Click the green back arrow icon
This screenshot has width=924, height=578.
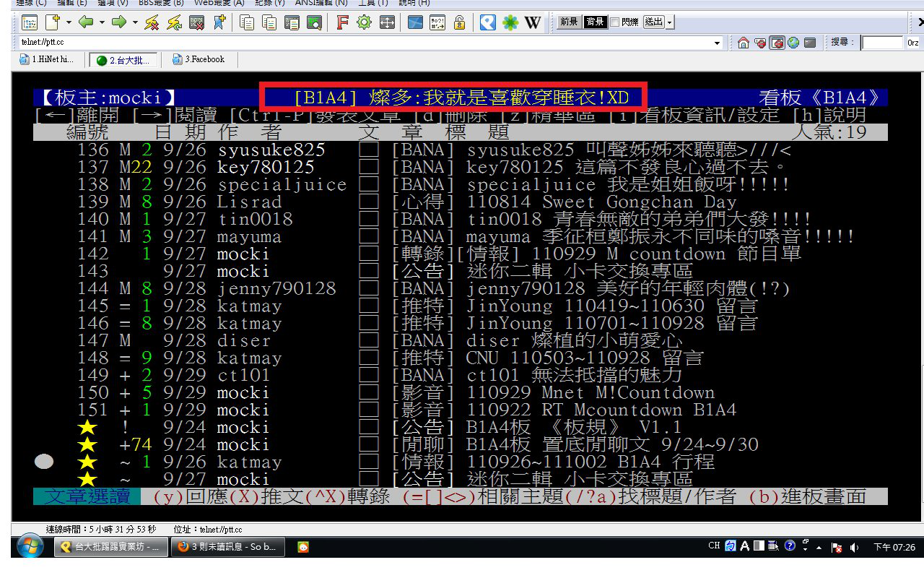point(85,22)
